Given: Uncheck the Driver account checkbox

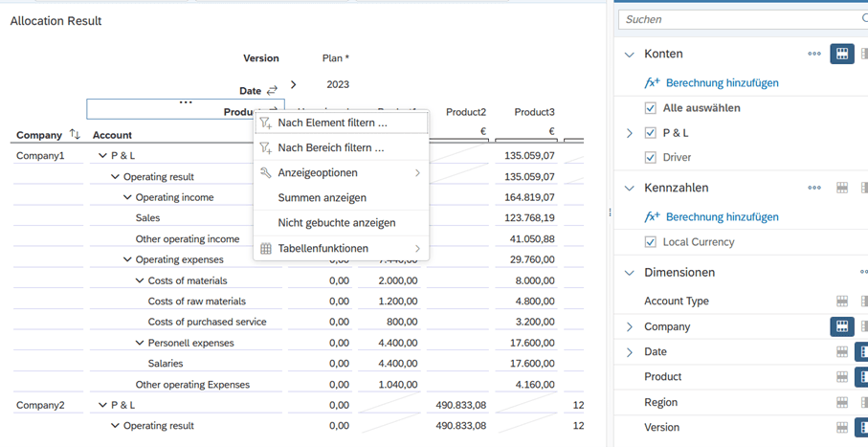Looking at the screenshot, I should 651,158.
